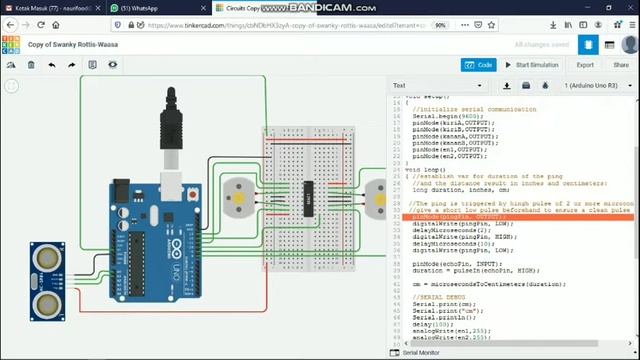Screen dimensions: 640x360
Task: Click the code panel vertical scrollbar
Action: (x=637, y=202)
